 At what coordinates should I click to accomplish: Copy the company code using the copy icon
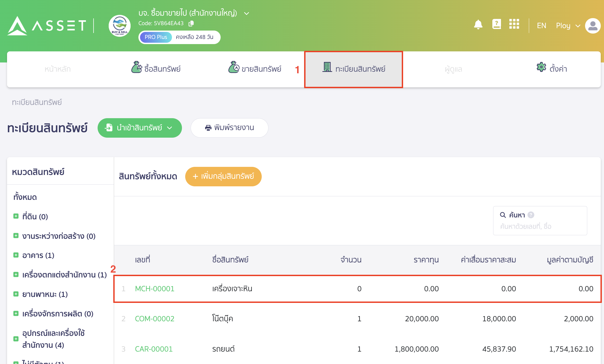(x=191, y=23)
